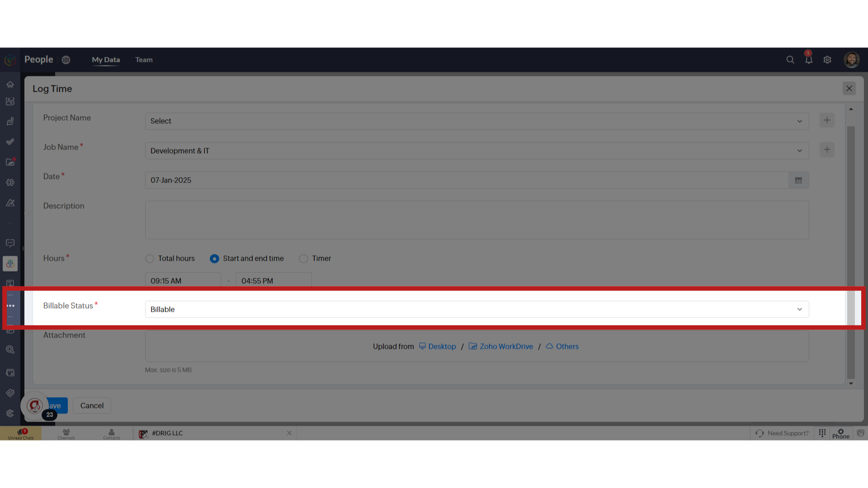868x488 pixels.
Task: Open the search panel
Action: pos(790,59)
